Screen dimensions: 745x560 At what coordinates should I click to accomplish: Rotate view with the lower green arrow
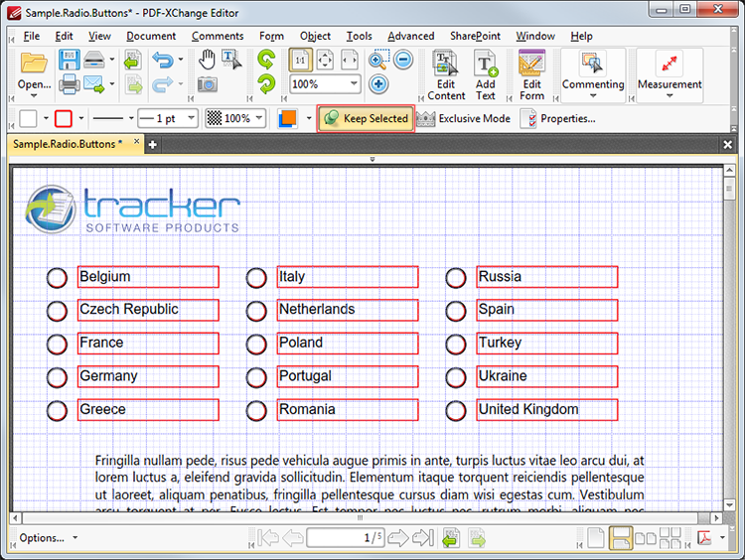(266, 85)
